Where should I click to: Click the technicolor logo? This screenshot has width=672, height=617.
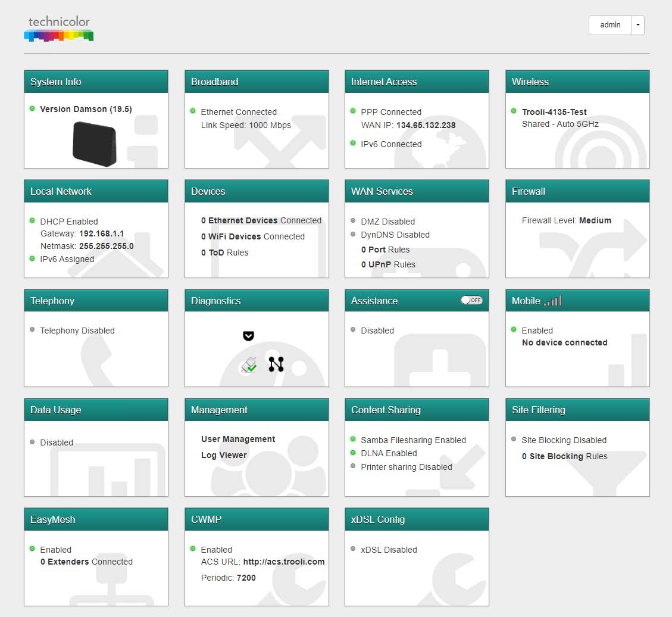point(59,29)
